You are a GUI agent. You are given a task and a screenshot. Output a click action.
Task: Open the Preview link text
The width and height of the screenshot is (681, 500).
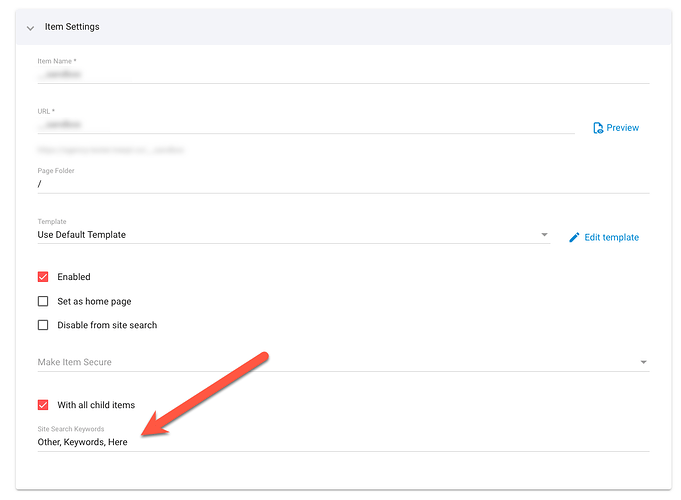coord(622,128)
